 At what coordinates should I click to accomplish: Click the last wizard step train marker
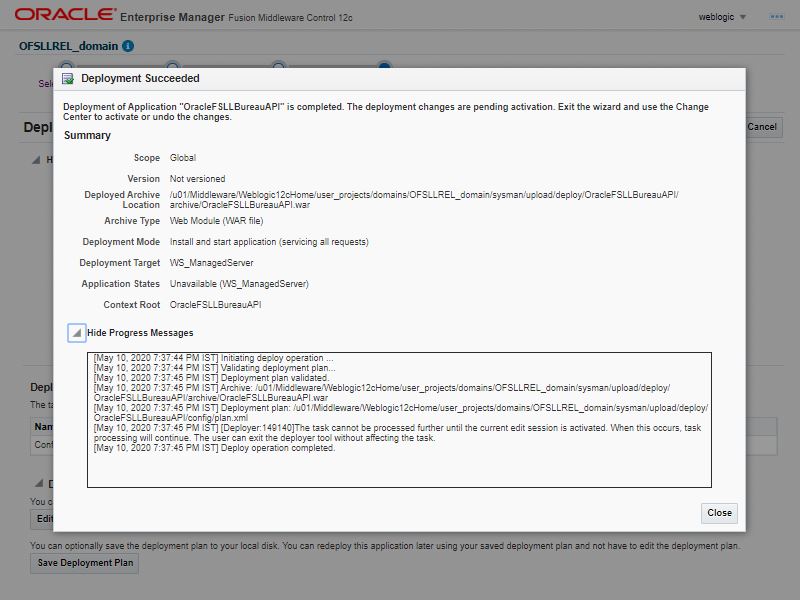[x=385, y=65]
